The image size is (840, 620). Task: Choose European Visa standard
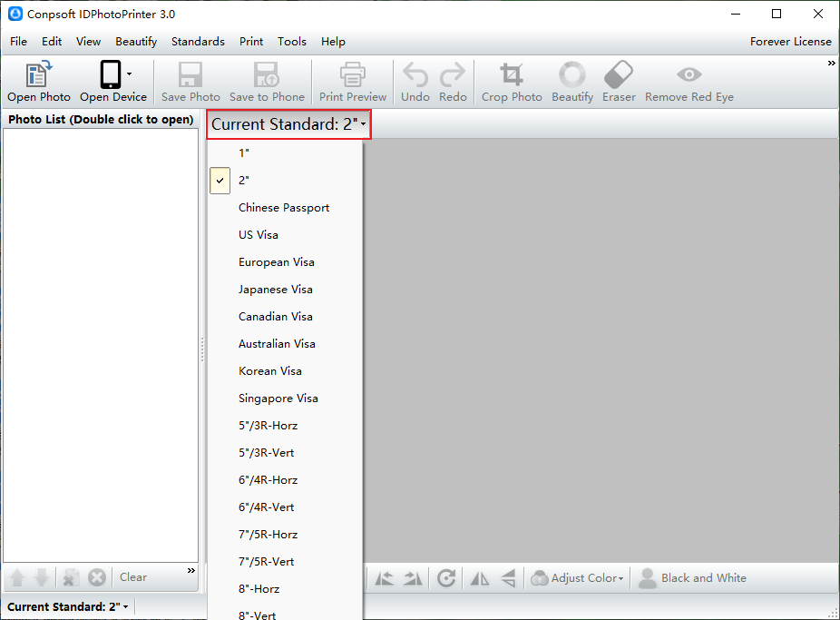(x=285, y=262)
